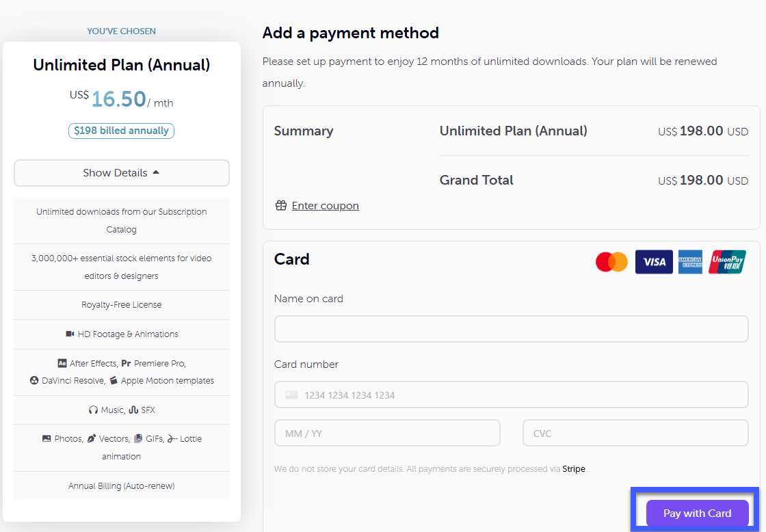The height and width of the screenshot is (532, 766).
Task: Click the card icon in Card number field
Action: tap(291, 395)
